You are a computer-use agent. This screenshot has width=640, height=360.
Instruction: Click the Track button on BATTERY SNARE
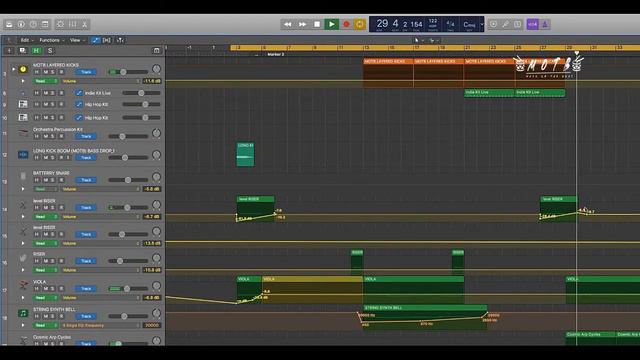(86, 180)
